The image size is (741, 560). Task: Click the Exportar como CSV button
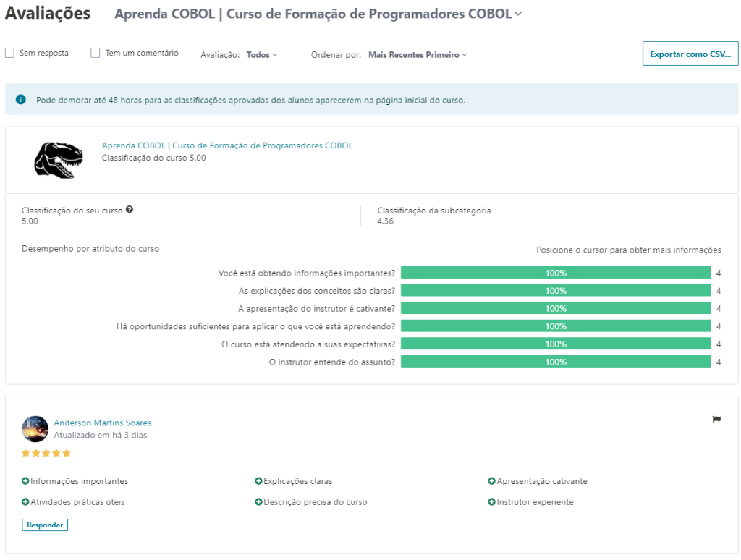click(x=690, y=54)
